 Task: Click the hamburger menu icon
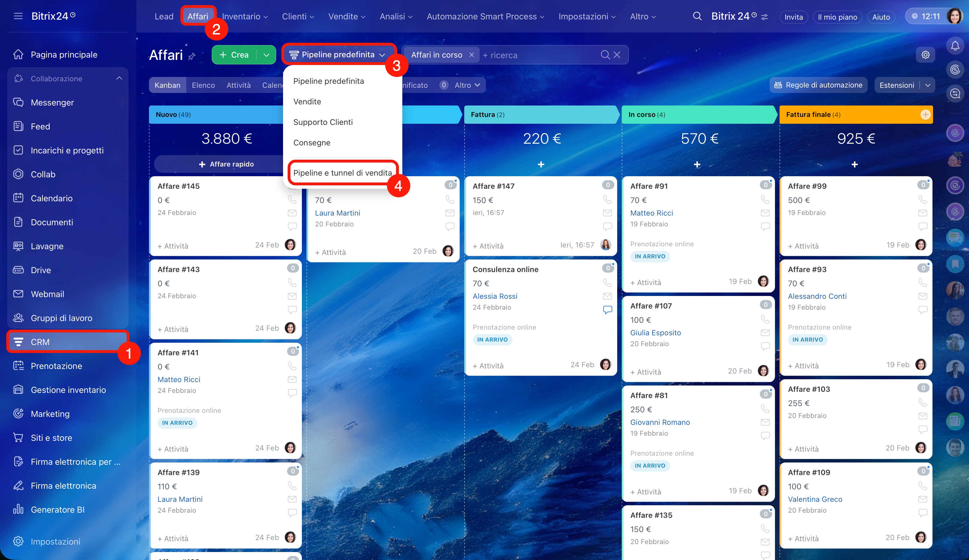click(x=18, y=16)
